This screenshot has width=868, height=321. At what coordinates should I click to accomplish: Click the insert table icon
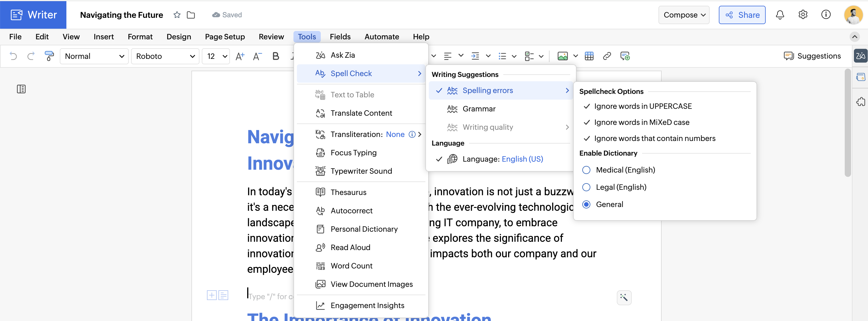pos(589,56)
